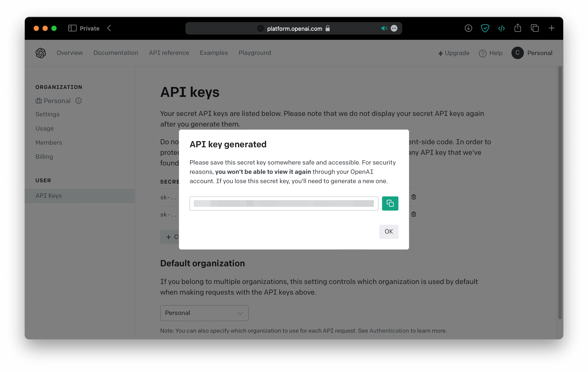
Task: Click the lock icon in address bar
Action: pos(327,28)
